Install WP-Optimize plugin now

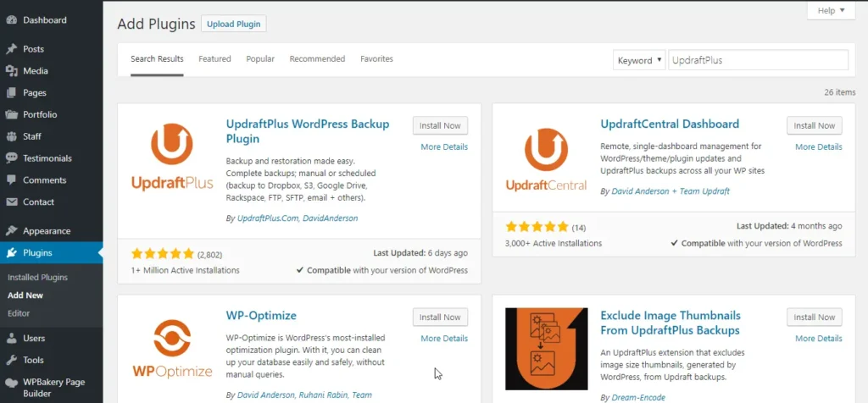point(440,317)
